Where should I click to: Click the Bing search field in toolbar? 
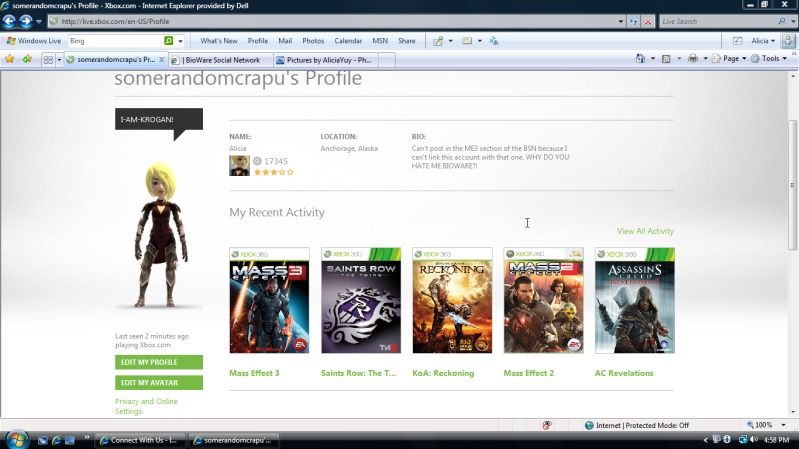click(x=115, y=41)
